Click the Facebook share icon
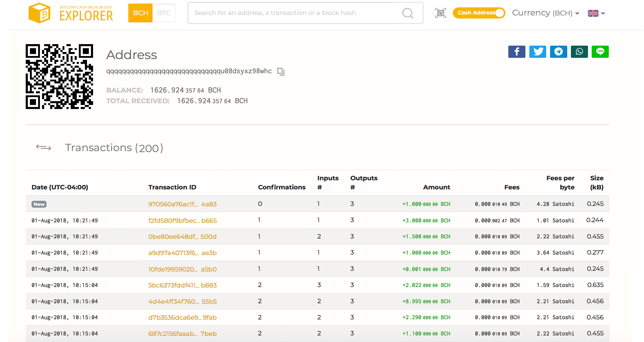 [x=517, y=51]
